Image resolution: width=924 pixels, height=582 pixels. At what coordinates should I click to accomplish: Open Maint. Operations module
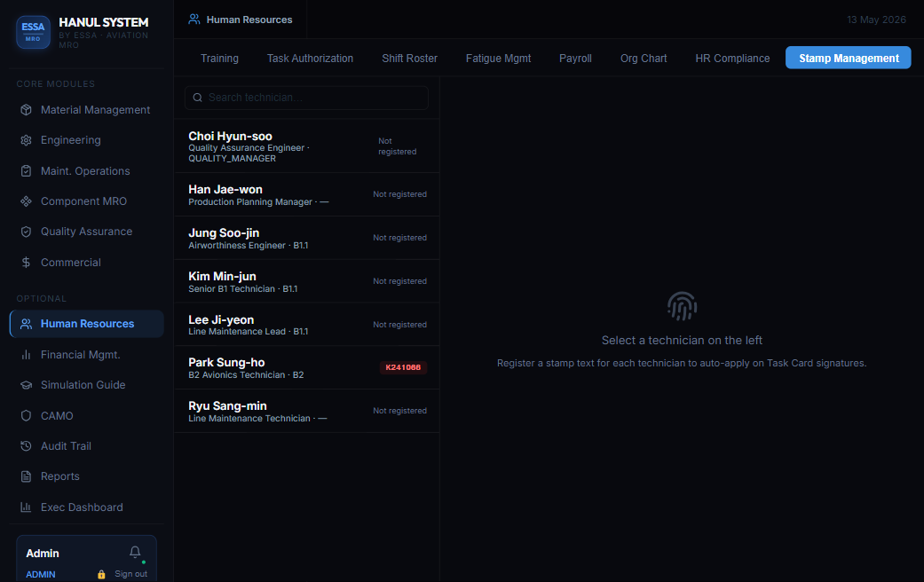(87, 171)
